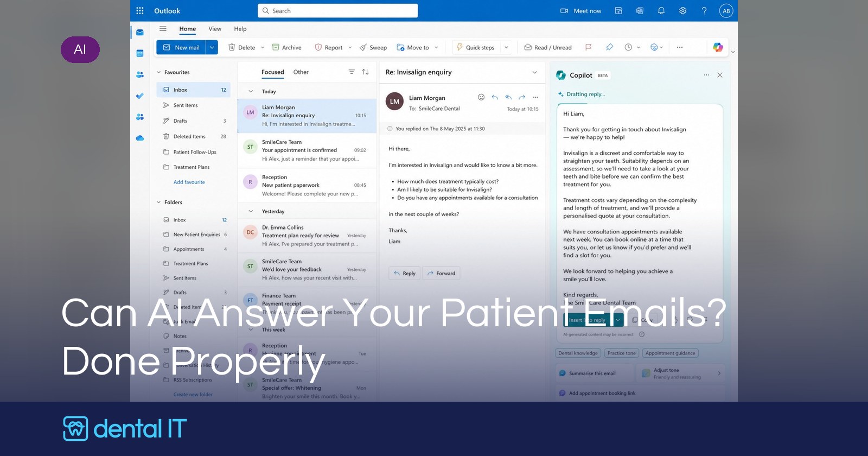Switch to the View ribbon tab

(x=215, y=29)
